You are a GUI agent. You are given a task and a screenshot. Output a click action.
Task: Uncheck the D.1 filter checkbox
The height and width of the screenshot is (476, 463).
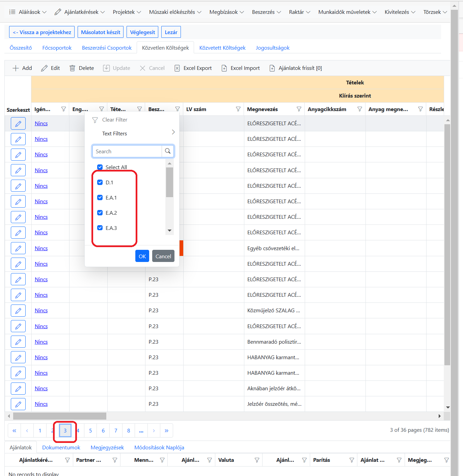tap(100, 182)
